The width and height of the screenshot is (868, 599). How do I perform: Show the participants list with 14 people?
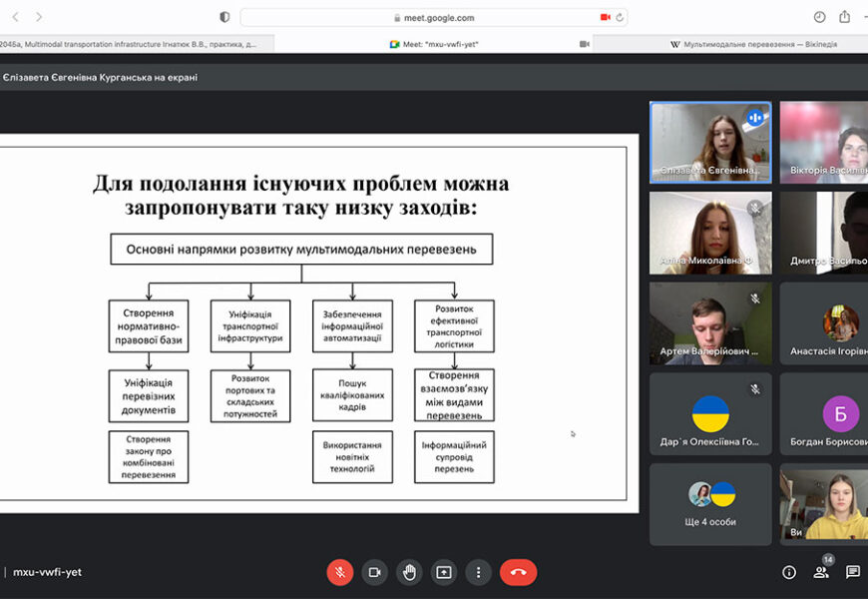821,572
